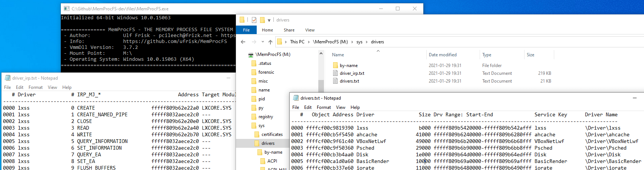Select the highlighted drivers folder in navigation tree

coord(268,143)
